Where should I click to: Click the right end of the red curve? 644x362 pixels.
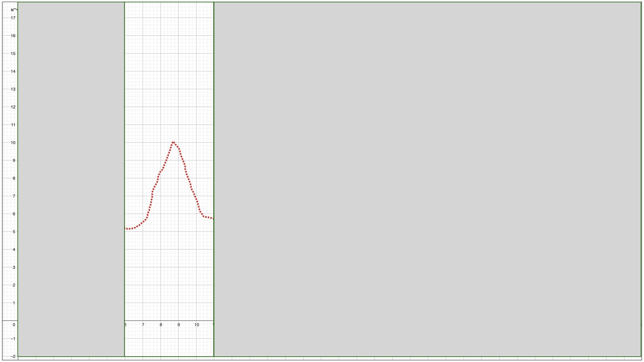(x=213, y=219)
